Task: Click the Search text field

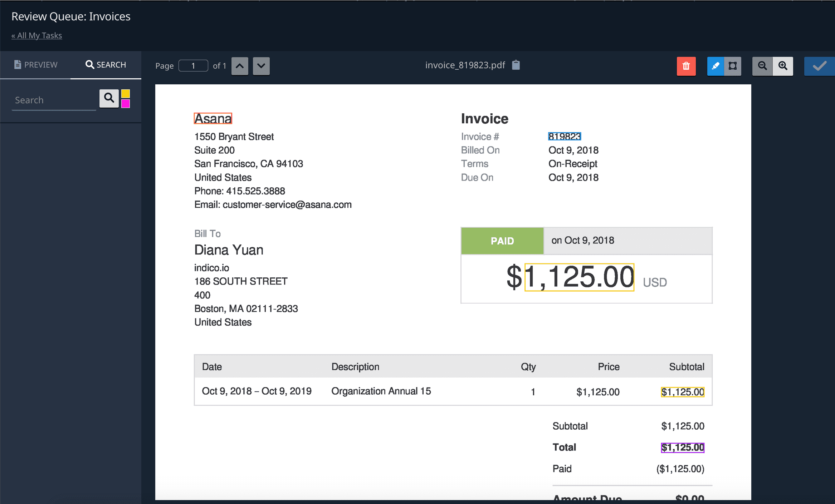Action: [x=54, y=100]
